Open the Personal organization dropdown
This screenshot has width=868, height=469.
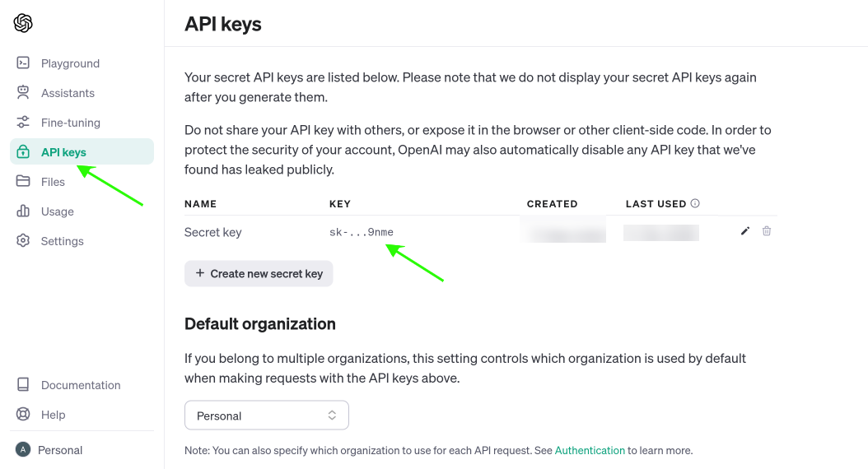(267, 416)
